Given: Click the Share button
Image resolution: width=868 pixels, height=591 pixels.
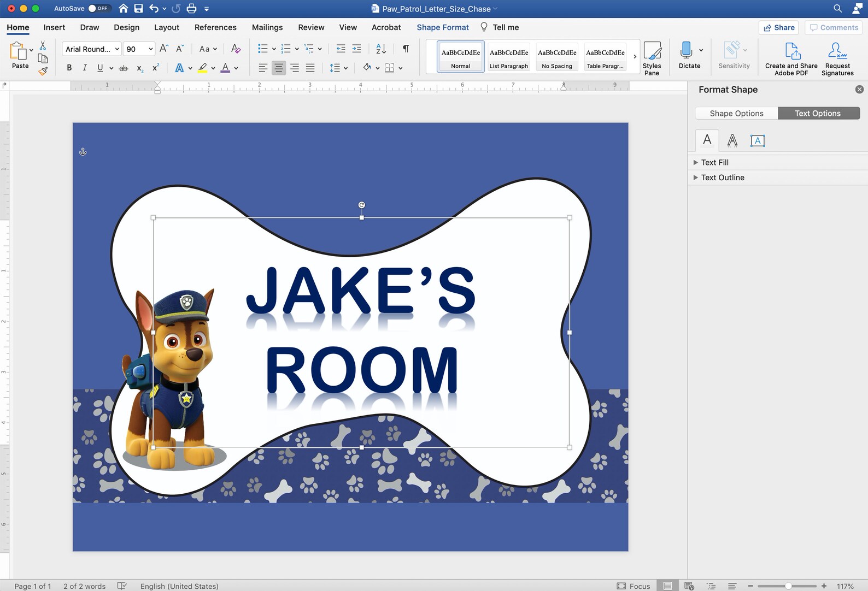Looking at the screenshot, I should (x=779, y=27).
